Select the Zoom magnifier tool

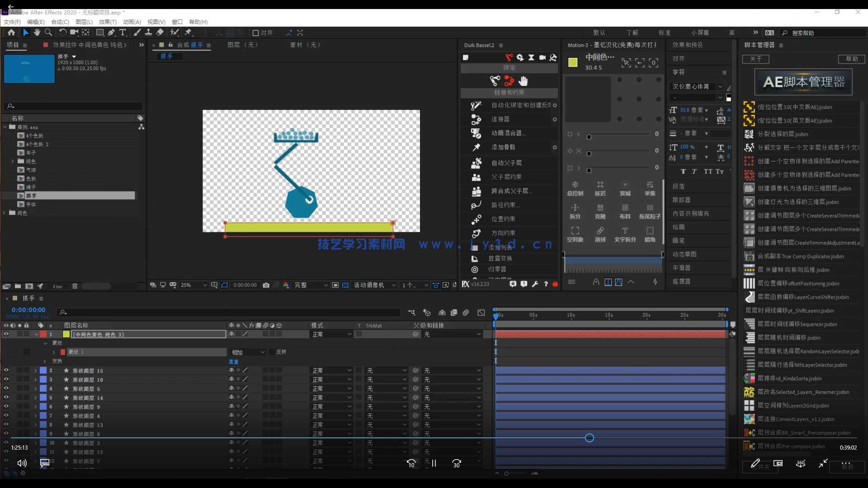pyautogui.click(x=48, y=33)
